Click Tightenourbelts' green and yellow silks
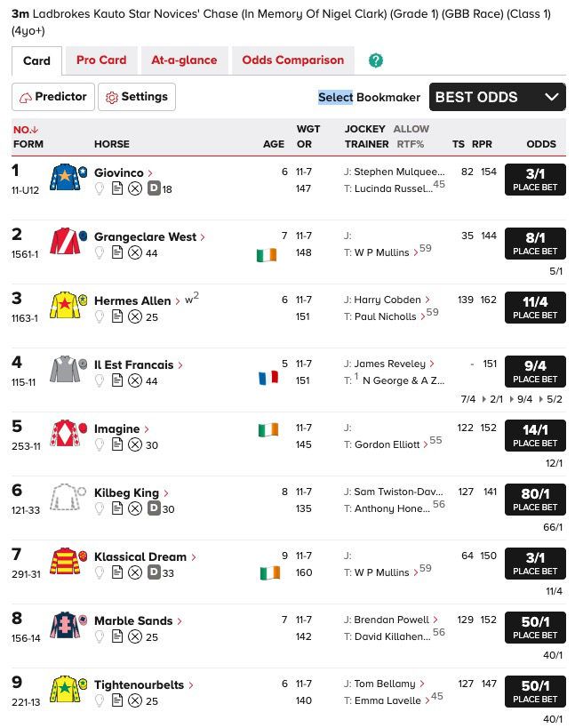Image resolution: width=575 pixels, height=728 pixels. pyautogui.click(x=68, y=689)
